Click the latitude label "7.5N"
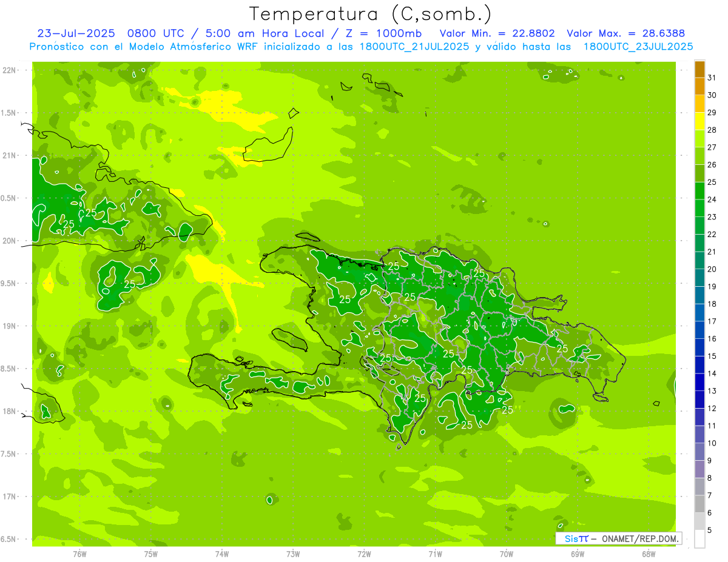This screenshot has height=562, width=728. point(9,454)
